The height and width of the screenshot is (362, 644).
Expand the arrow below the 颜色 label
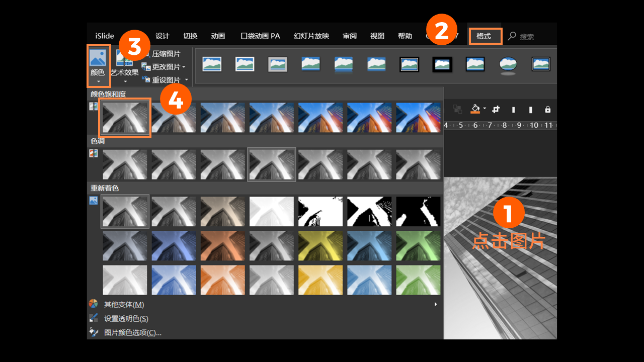click(98, 81)
